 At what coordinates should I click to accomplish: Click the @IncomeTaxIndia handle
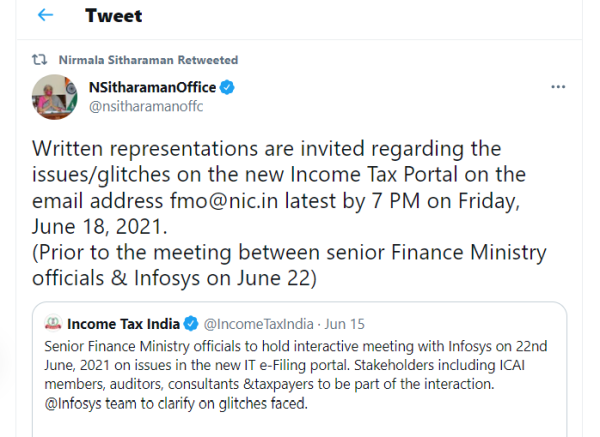click(x=259, y=323)
